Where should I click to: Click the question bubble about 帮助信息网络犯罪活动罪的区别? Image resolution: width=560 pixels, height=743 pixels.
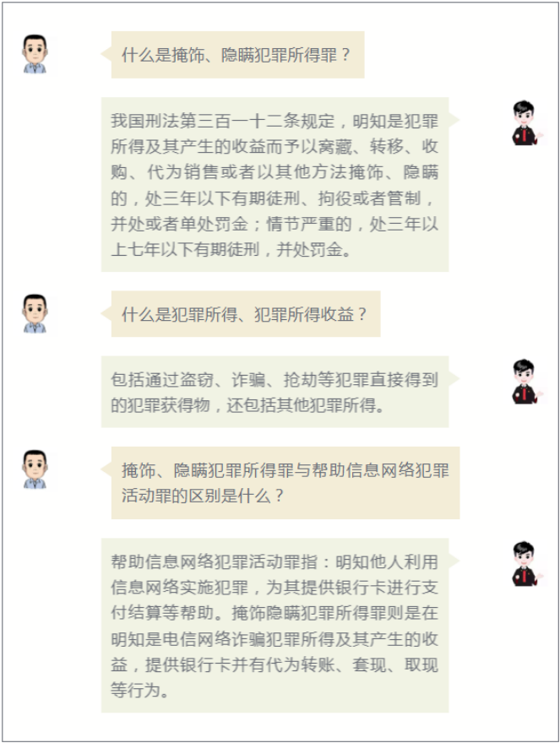click(285, 482)
